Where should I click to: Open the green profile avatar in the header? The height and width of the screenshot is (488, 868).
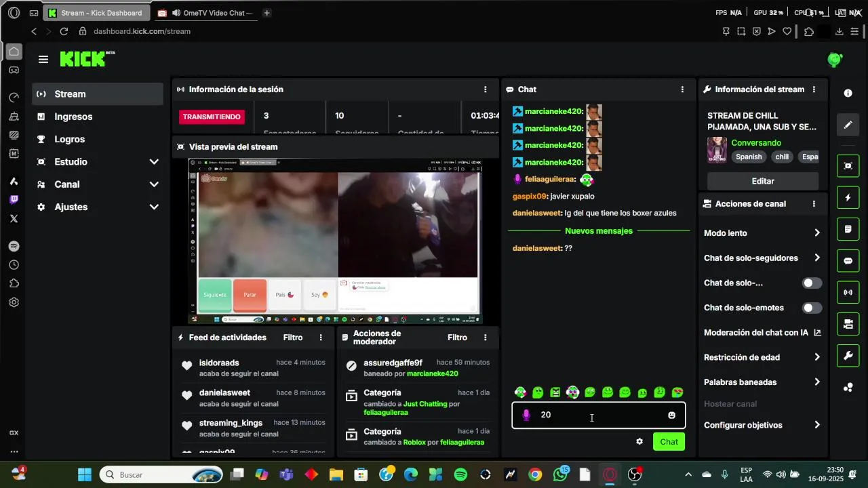pos(835,60)
